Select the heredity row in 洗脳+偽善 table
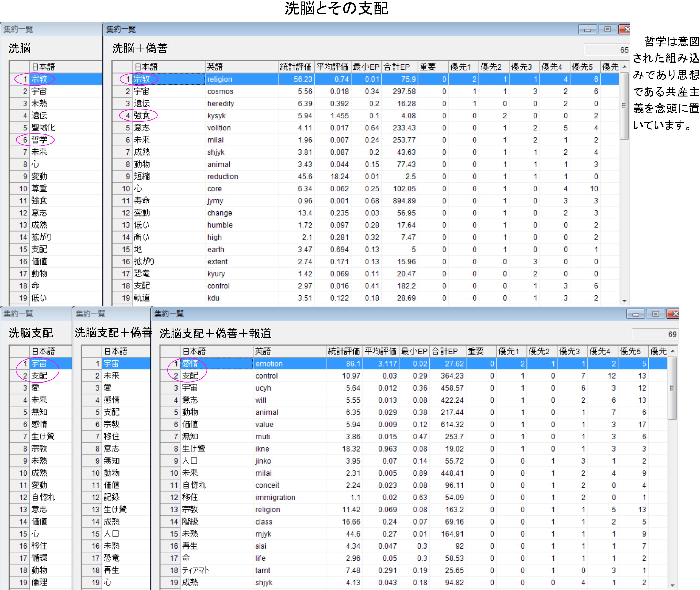 (220, 104)
